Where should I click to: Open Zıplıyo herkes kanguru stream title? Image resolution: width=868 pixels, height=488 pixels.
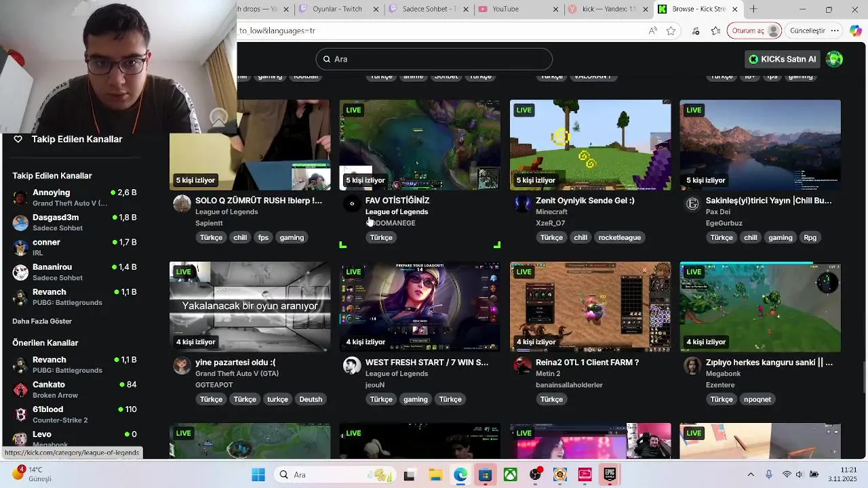[769, 363]
